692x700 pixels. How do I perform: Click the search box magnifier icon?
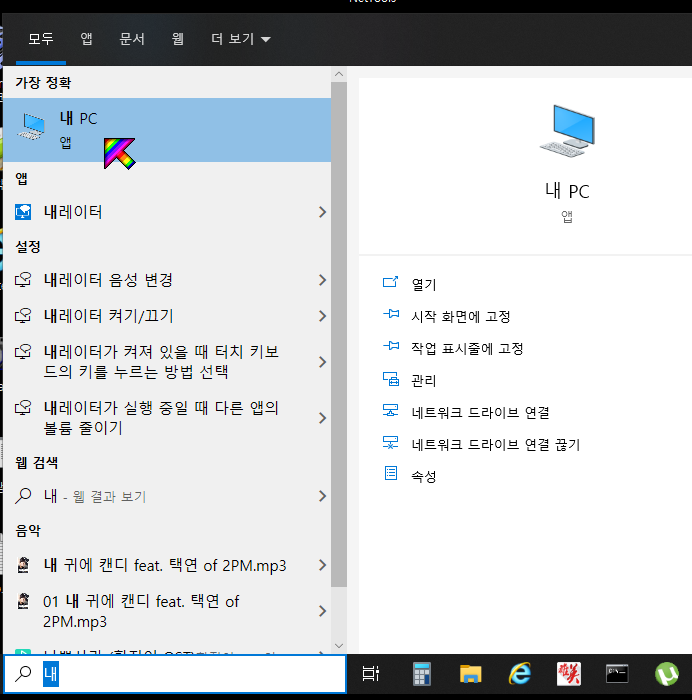coord(23,674)
